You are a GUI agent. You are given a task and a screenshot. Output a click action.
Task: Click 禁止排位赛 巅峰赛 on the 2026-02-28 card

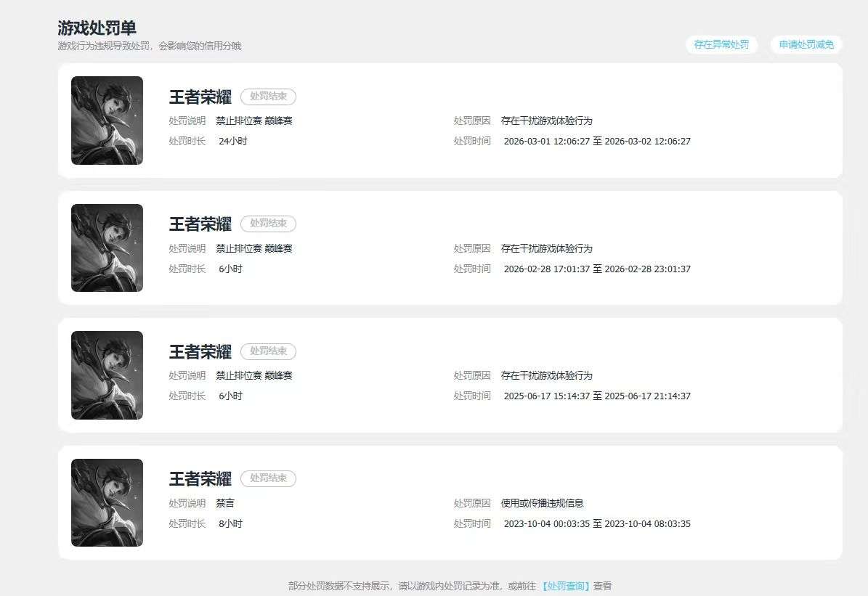[x=254, y=248]
